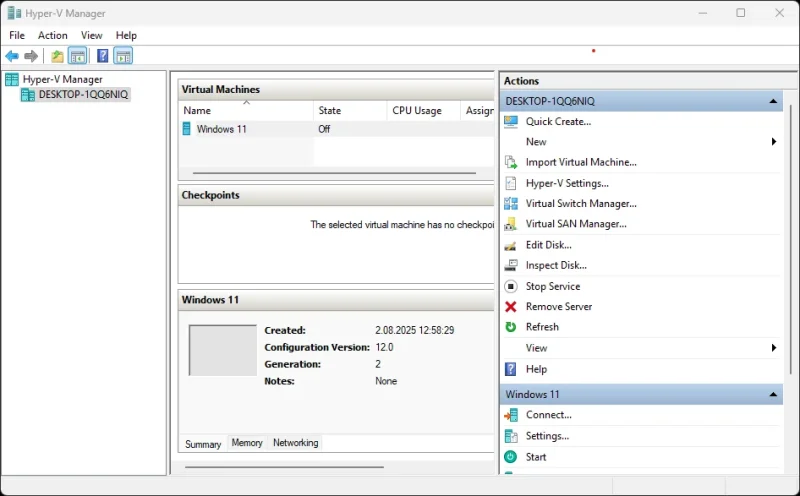Click the Connect icon under Windows 11
The image size is (800, 496).
click(x=511, y=415)
